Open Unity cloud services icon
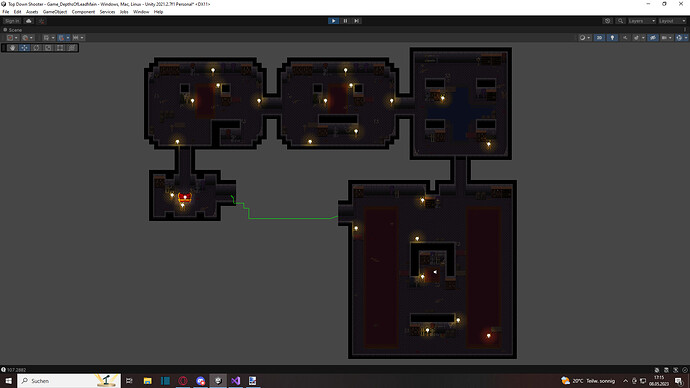Screen dimensions: 690x388 click(x=29, y=21)
